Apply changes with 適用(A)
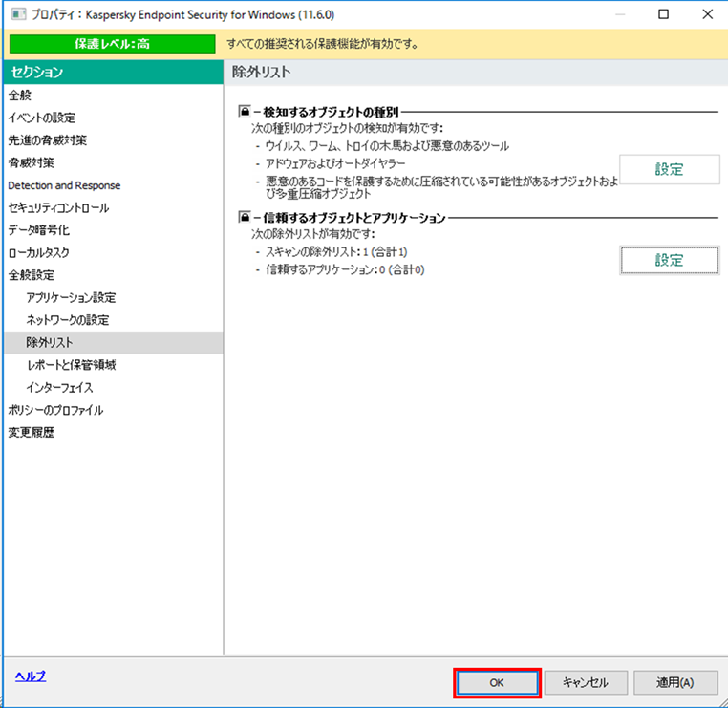Image resolution: width=728 pixels, height=708 pixels. point(675,682)
